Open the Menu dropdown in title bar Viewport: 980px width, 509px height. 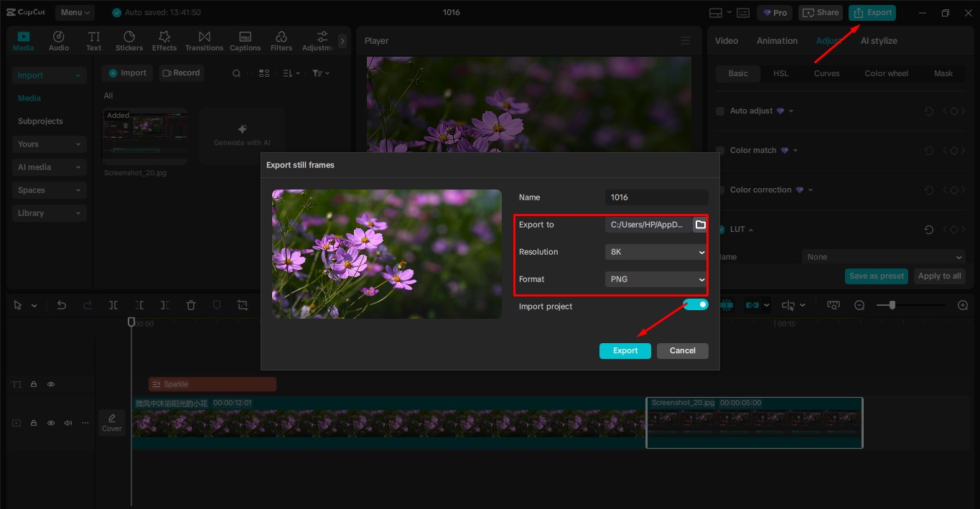(75, 13)
